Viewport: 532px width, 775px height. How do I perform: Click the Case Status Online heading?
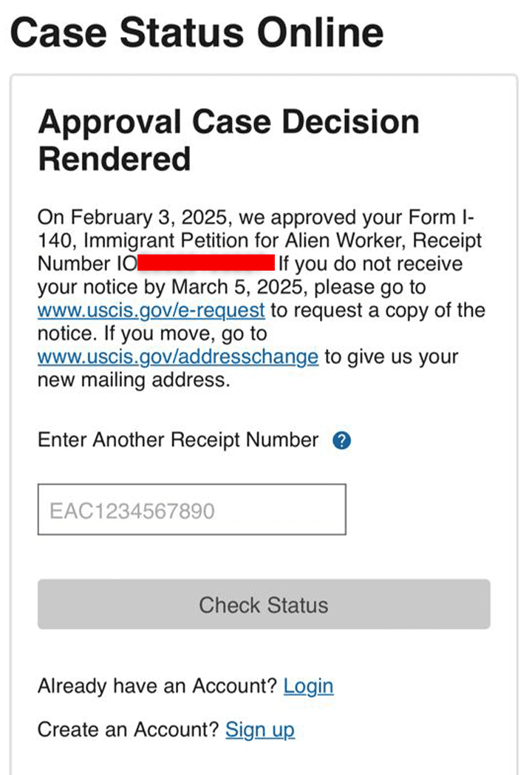(x=197, y=32)
